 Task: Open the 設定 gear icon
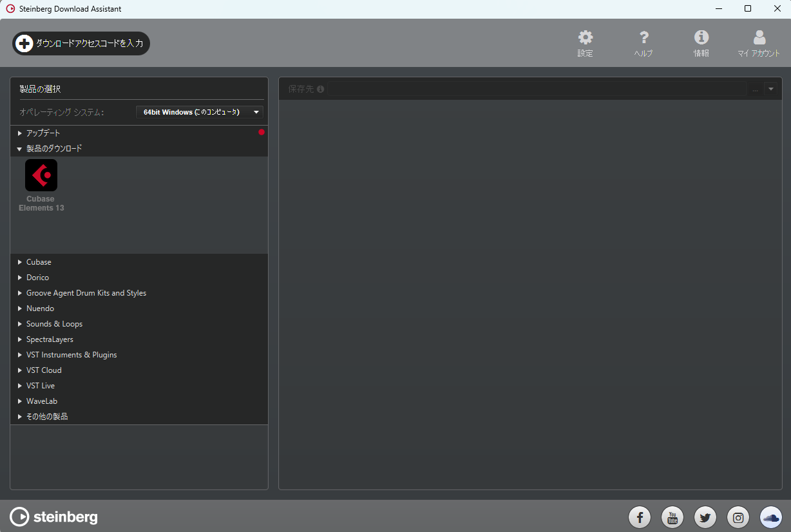point(585,37)
